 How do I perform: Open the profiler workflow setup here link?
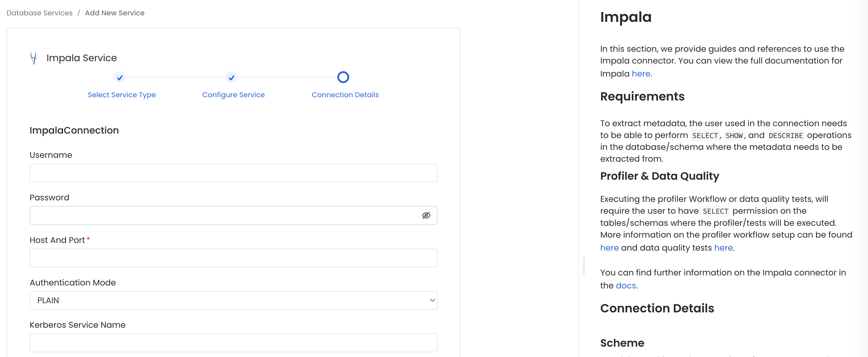pos(609,248)
